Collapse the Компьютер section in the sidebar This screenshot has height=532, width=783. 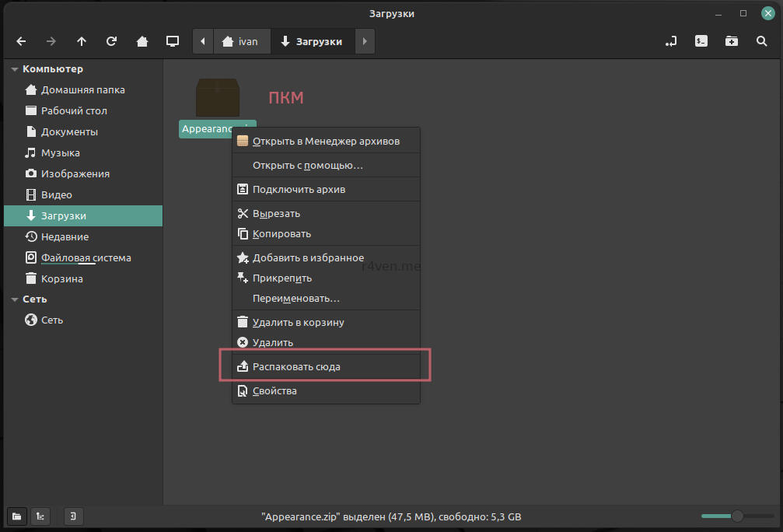(x=15, y=69)
